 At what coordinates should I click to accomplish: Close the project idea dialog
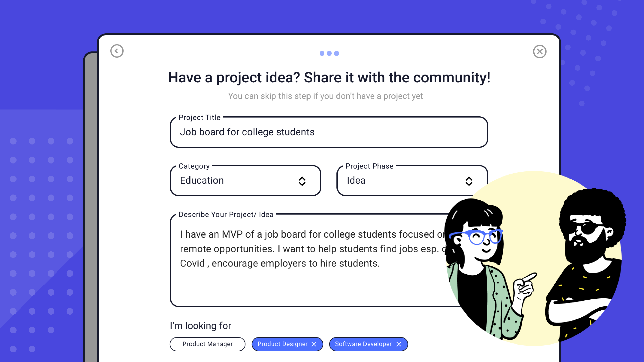tap(539, 52)
